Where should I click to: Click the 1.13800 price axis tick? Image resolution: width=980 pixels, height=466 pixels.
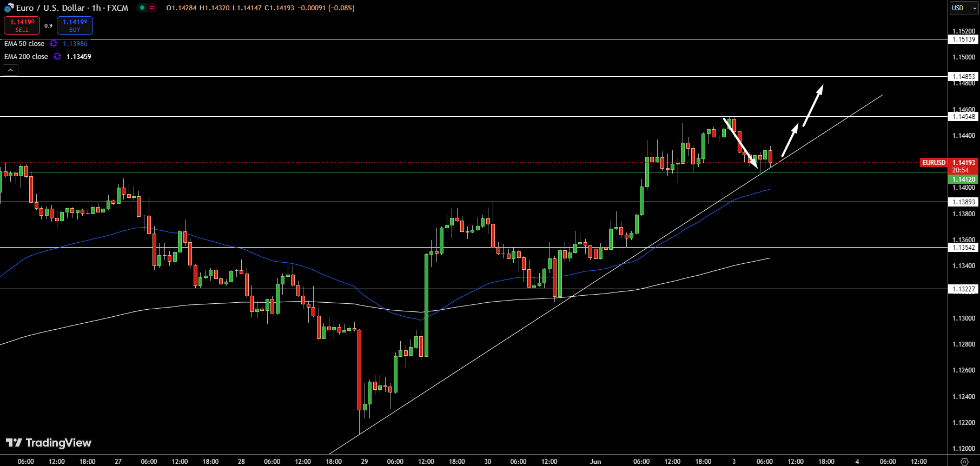click(x=964, y=214)
